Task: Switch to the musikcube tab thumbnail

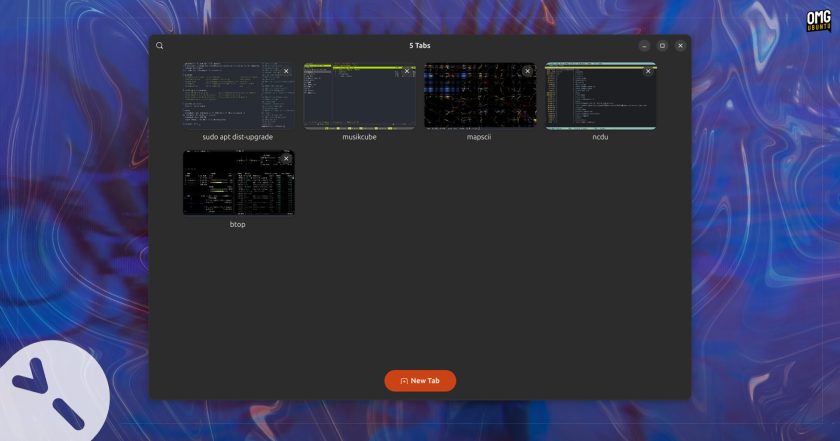Action: click(359, 96)
